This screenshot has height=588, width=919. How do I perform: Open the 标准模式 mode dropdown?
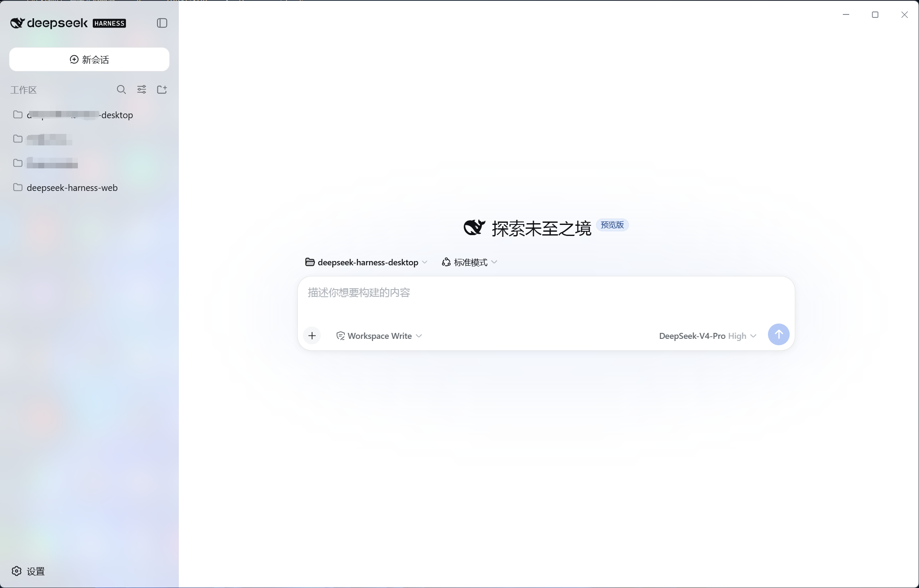point(470,262)
